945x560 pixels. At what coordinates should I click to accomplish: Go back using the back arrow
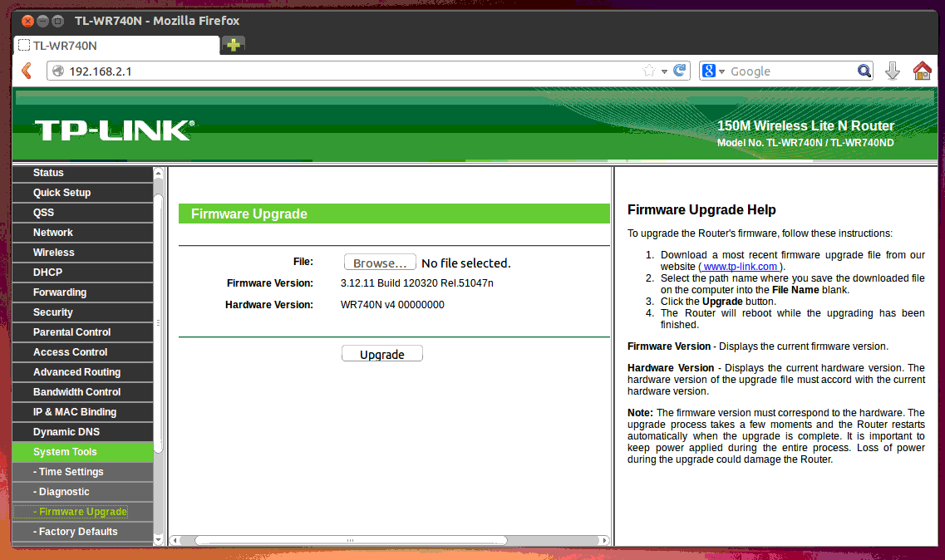tap(26, 71)
